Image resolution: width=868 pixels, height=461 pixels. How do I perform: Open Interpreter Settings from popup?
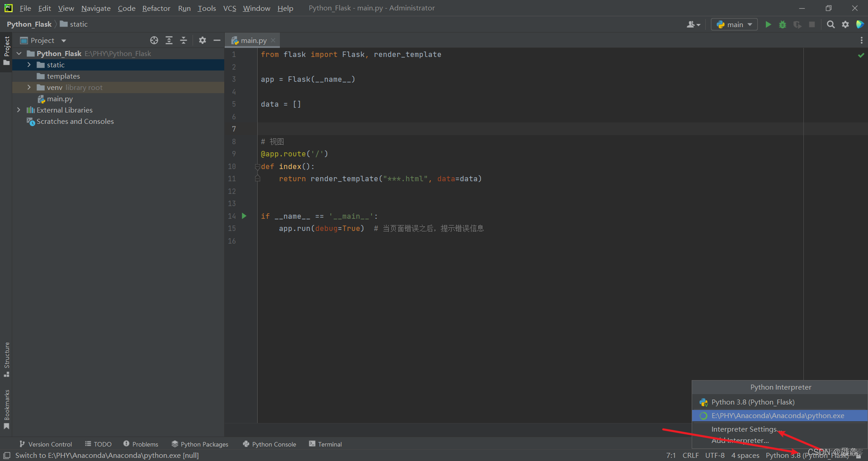pos(779,429)
